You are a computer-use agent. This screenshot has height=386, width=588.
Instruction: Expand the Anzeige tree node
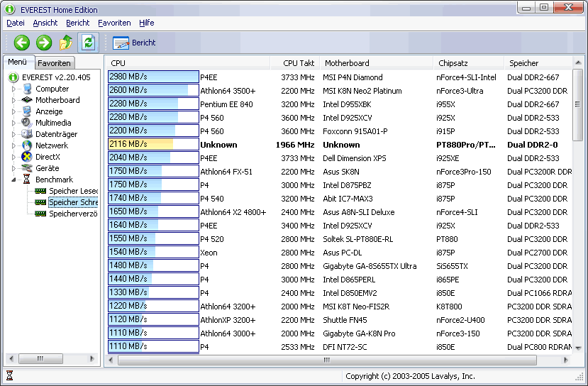tap(14, 111)
